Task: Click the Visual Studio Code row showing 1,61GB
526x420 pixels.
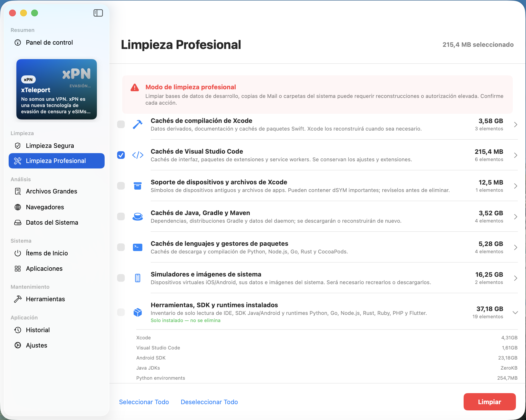Action: point(327,348)
